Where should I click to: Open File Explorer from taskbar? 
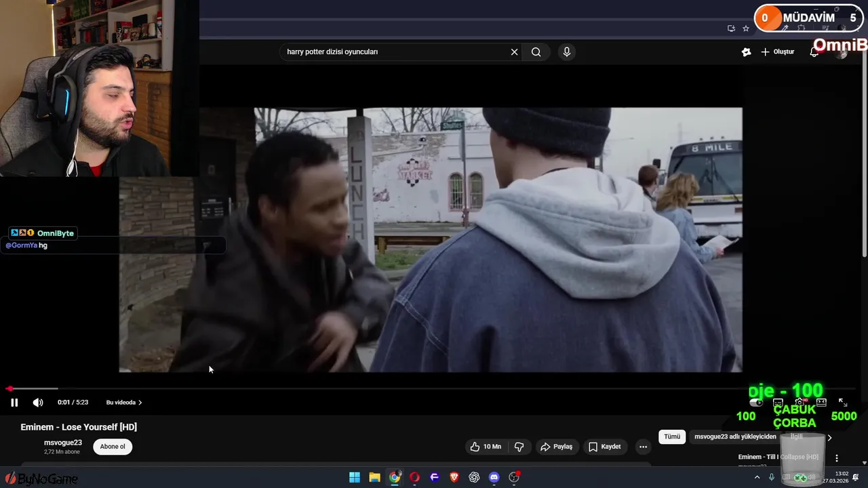coord(374,477)
